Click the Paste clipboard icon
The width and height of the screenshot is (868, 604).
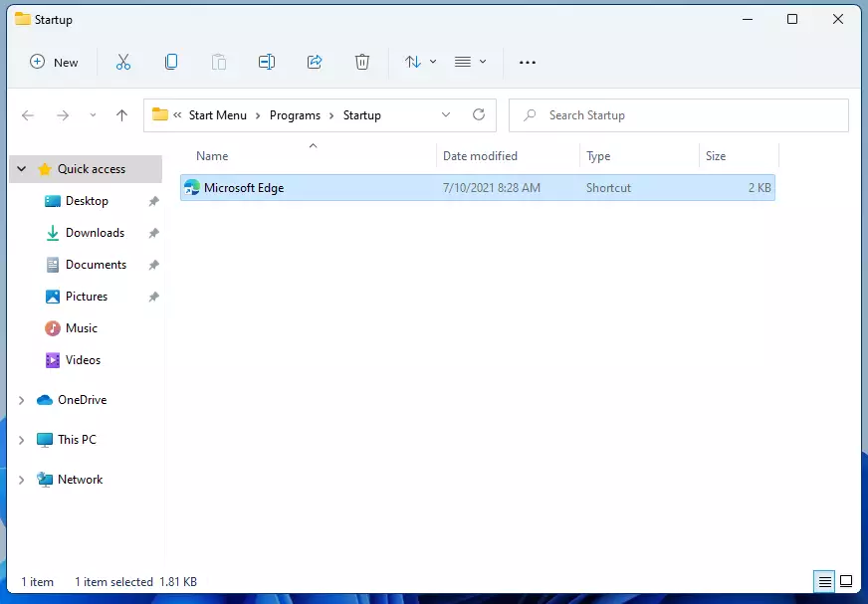219,62
